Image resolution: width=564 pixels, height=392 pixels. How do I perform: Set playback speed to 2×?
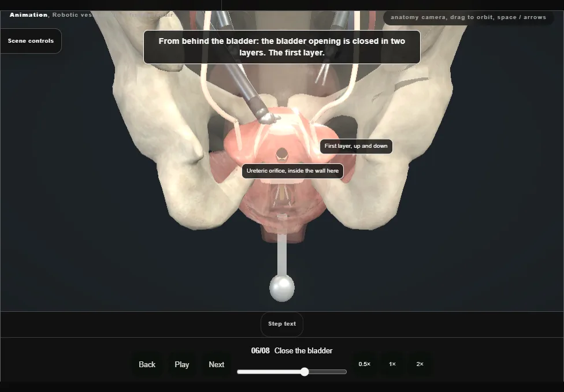[x=420, y=364]
